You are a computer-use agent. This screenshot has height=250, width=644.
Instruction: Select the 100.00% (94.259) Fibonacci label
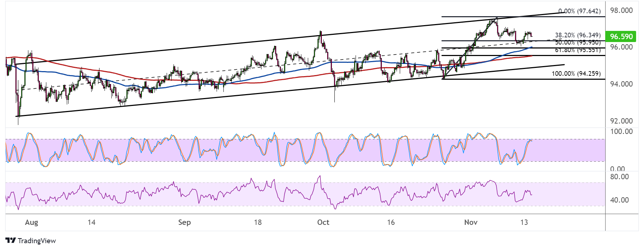[x=576, y=74]
